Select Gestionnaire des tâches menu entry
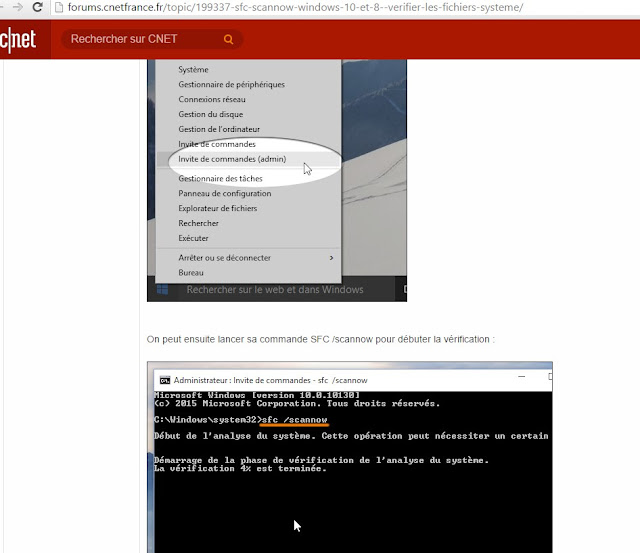 click(220, 178)
